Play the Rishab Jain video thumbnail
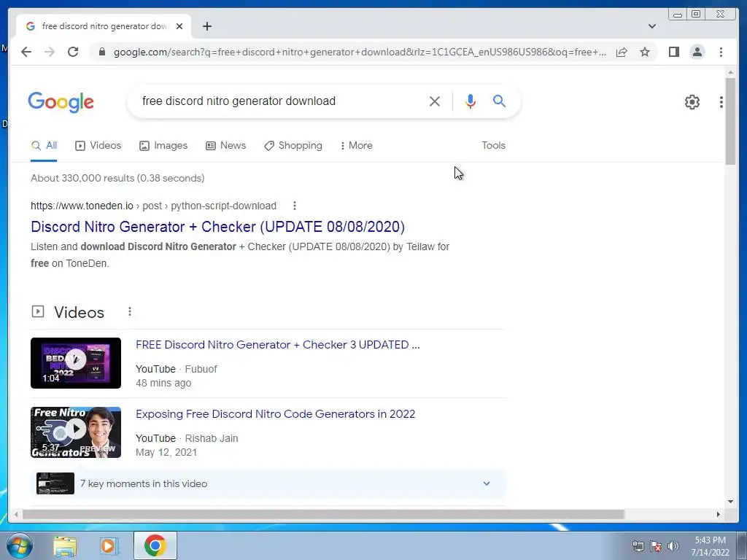Screen dimensions: 747x560 (76, 432)
